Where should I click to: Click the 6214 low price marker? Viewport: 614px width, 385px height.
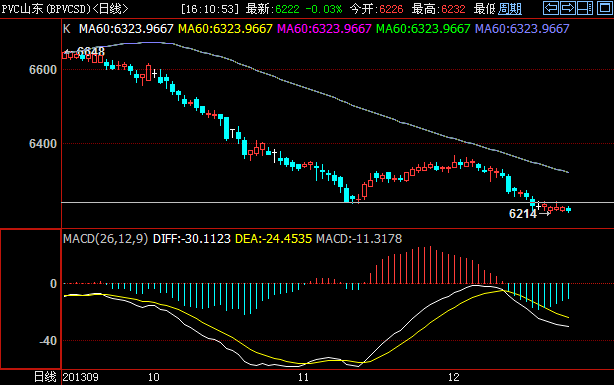523,213
